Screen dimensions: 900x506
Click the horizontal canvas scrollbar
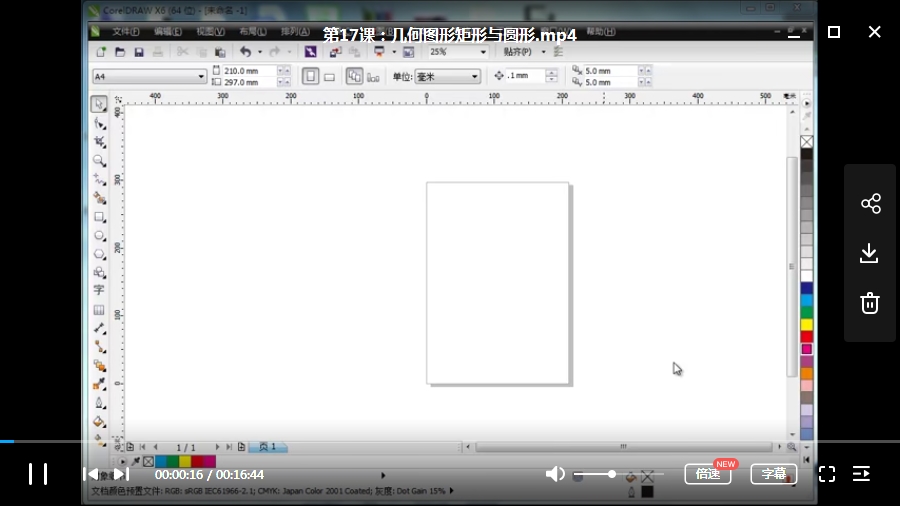(623, 446)
